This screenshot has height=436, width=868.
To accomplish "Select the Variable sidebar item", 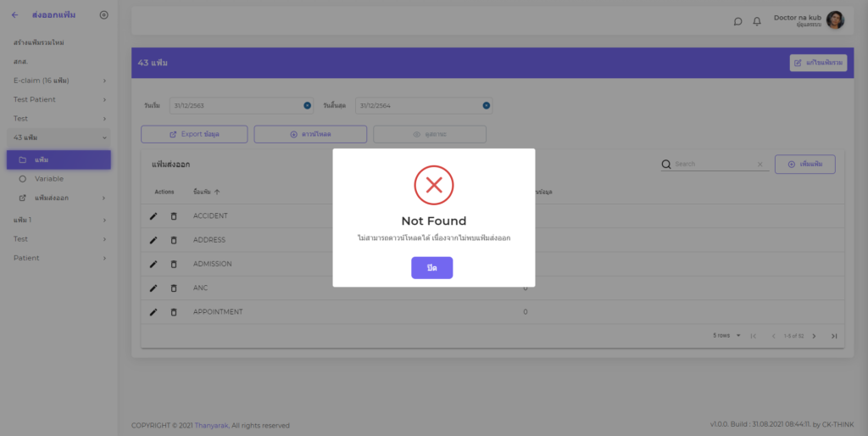I will point(49,179).
